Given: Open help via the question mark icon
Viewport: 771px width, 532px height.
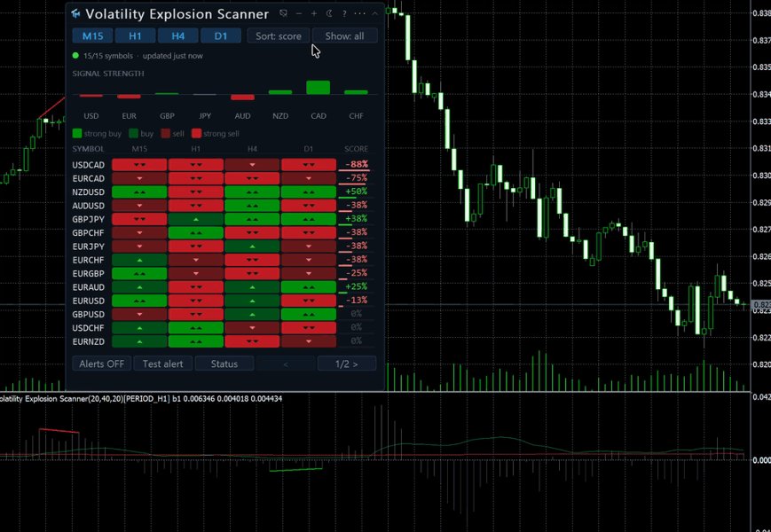Looking at the screenshot, I should (344, 14).
